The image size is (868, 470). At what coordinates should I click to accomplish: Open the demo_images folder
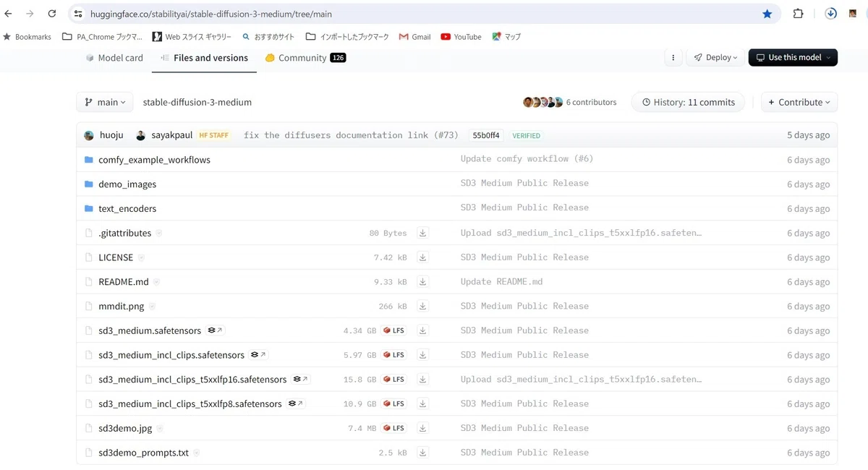[127, 184]
